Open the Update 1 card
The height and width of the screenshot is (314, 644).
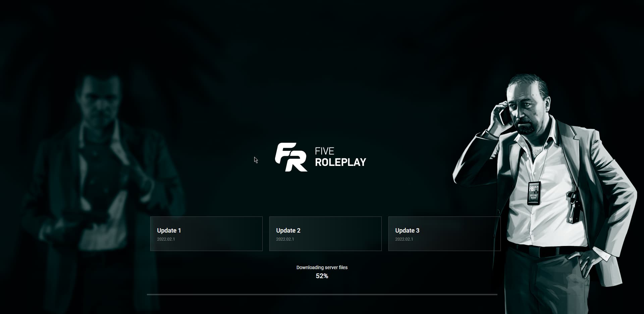pyautogui.click(x=206, y=234)
